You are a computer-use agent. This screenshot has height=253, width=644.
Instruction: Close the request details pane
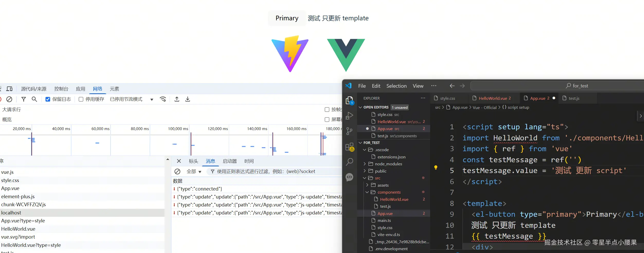point(179,161)
